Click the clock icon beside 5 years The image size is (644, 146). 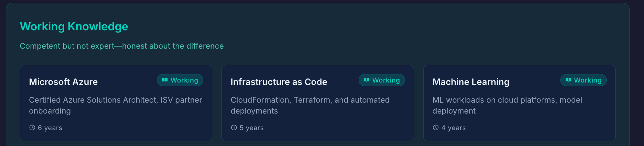click(x=234, y=128)
